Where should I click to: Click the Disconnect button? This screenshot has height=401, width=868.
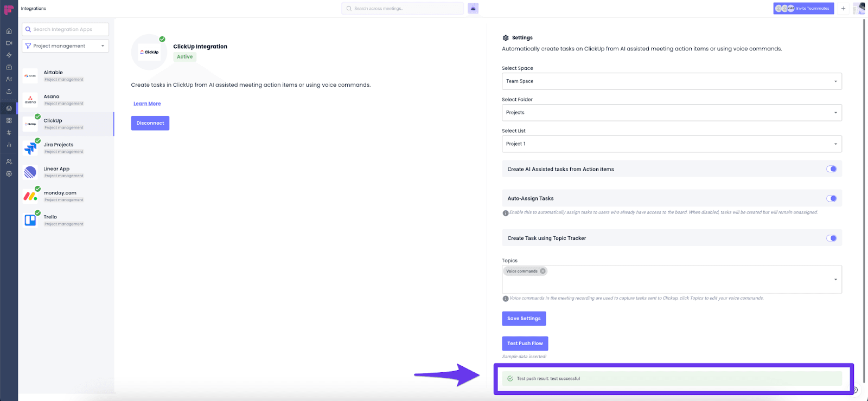point(150,123)
